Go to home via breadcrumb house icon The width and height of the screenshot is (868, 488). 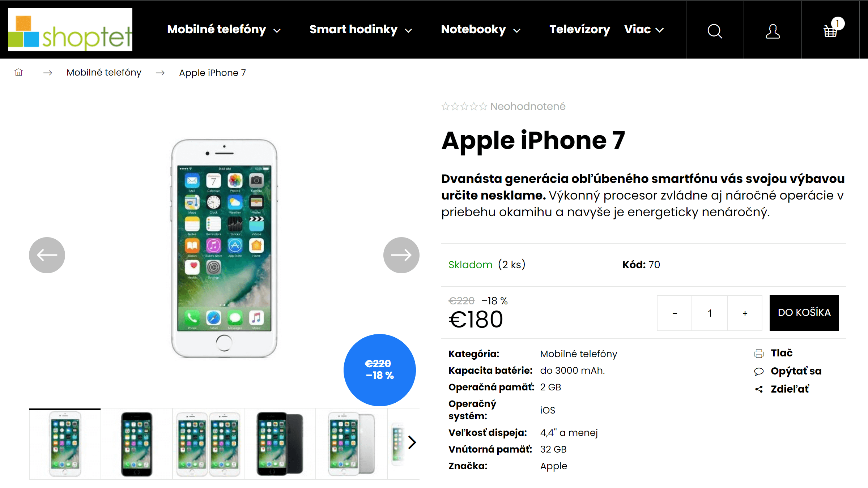coord(18,72)
